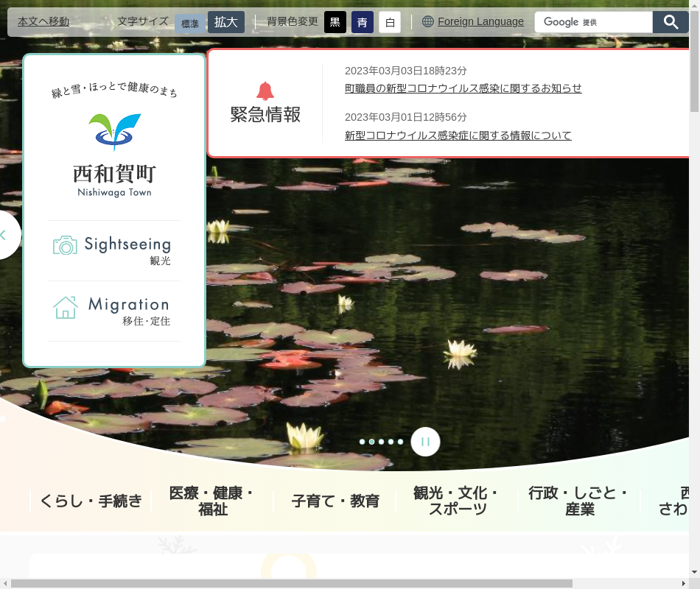The image size is (700, 589).
Task: Click the horizontal scrollbar thumb
Action: point(292,584)
